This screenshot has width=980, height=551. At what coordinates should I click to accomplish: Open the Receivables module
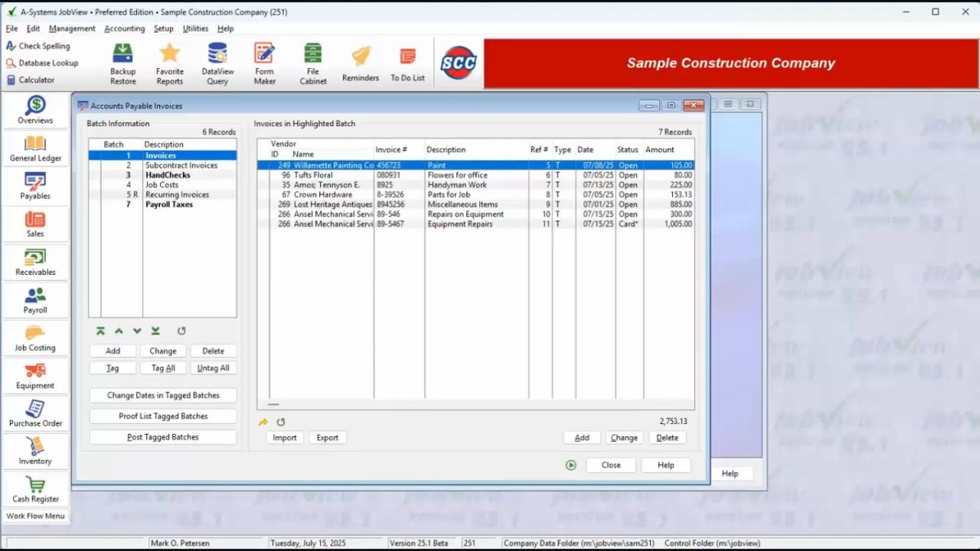(35, 263)
